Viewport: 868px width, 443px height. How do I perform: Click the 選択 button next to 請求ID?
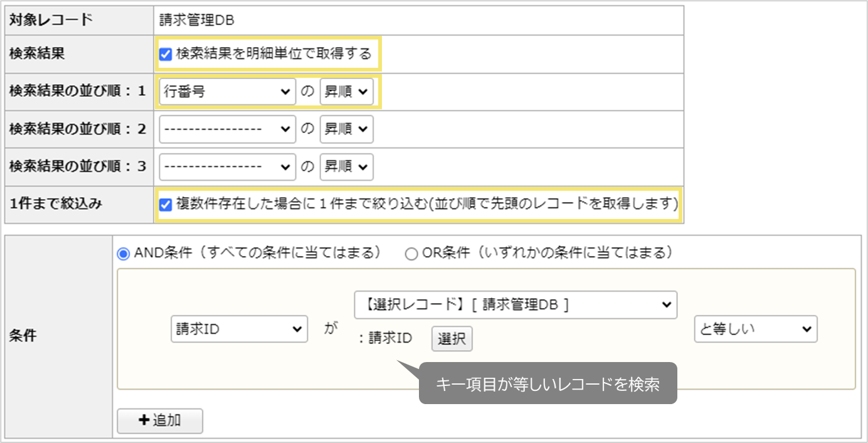pyautogui.click(x=452, y=339)
